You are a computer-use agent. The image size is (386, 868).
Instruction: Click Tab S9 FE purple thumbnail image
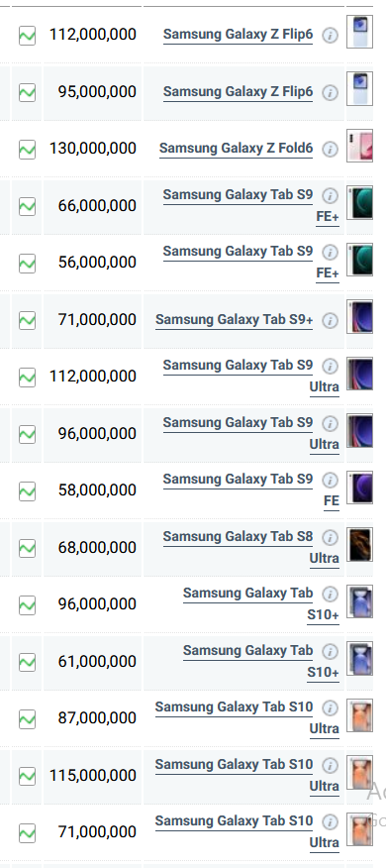coord(359,488)
